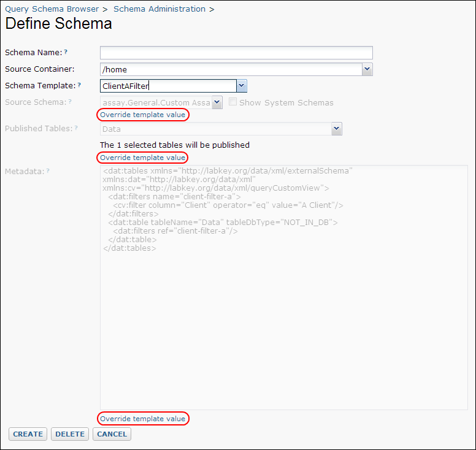Open help tooltip beside Schema Name
Screen dimensions: 476x450
point(66,52)
